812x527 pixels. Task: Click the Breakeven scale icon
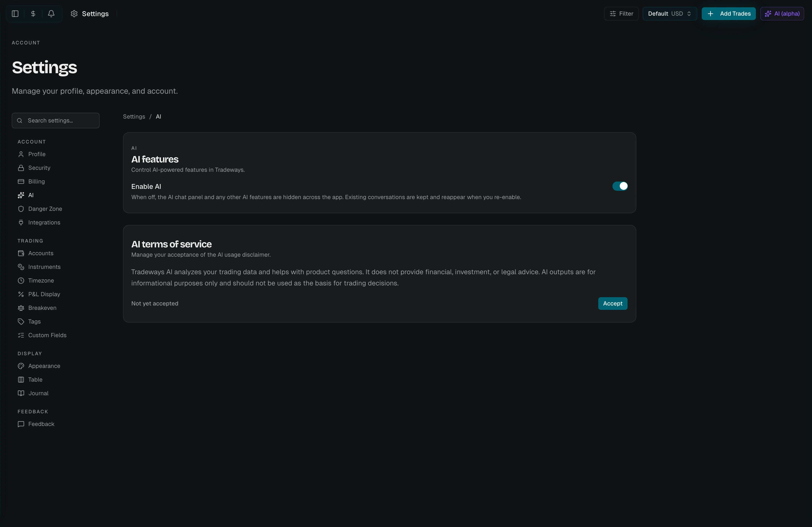[21, 308]
